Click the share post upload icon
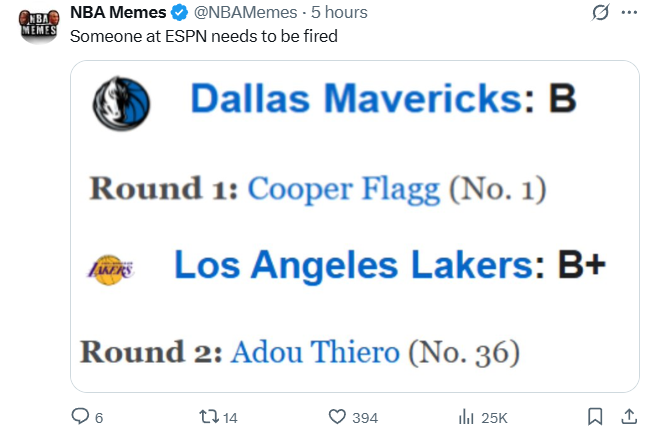653x440 pixels. [629, 416]
